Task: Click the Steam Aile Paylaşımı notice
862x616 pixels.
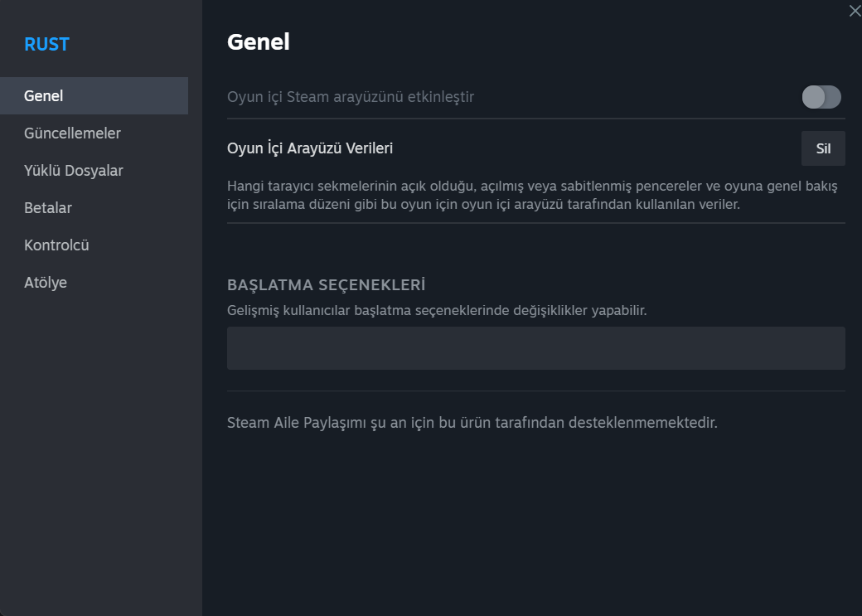Action: (x=472, y=423)
